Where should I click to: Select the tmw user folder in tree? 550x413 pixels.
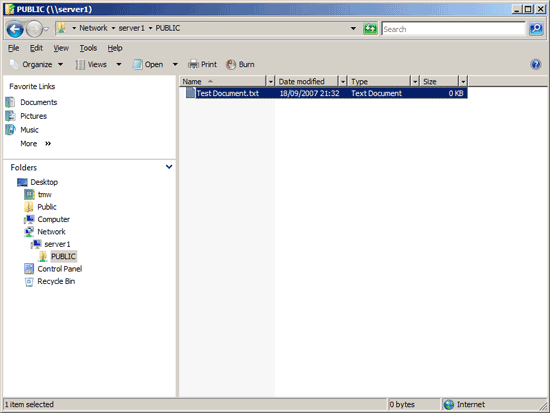tap(45, 194)
